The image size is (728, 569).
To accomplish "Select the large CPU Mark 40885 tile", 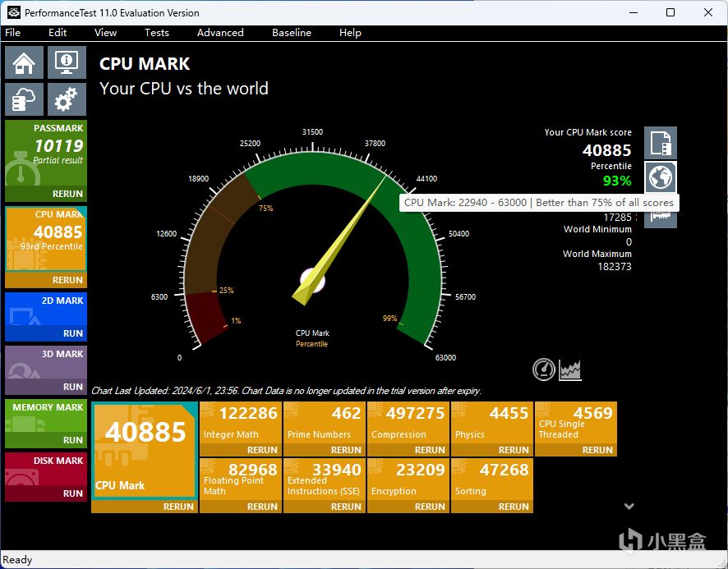I will click(x=145, y=451).
